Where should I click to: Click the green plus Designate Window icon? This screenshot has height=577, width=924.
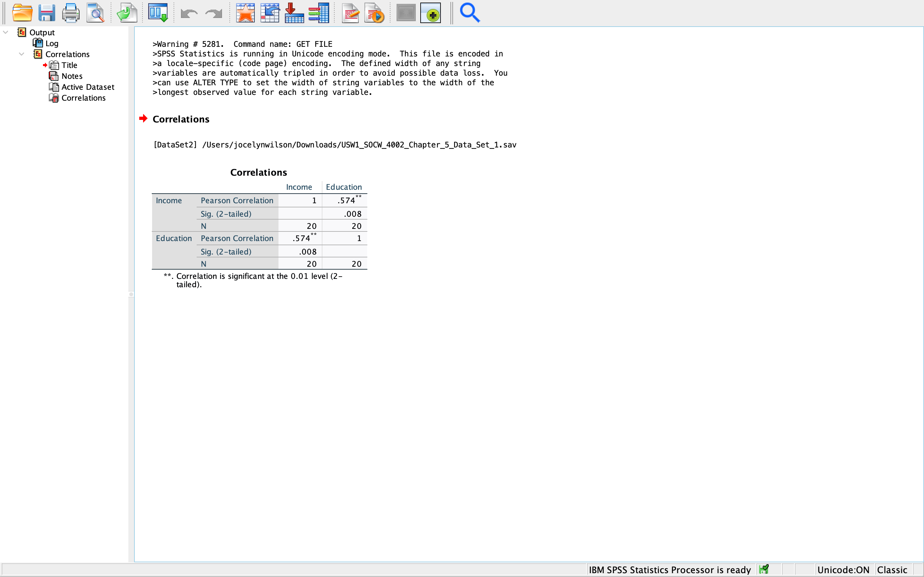click(x=431, y=13)
